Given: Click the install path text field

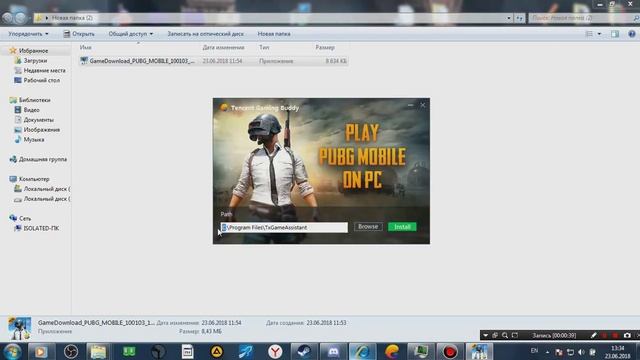Looking at the screenshot, I should coord(284,227).
